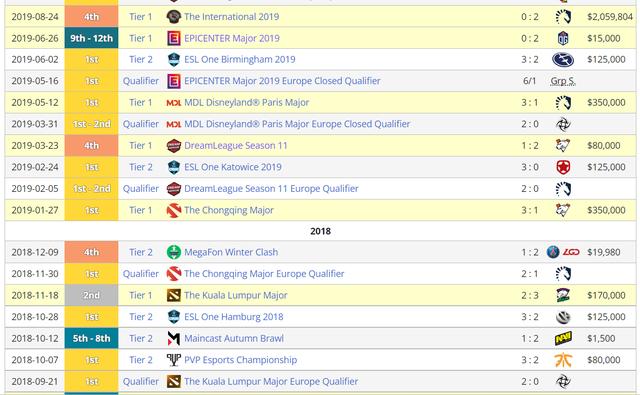Click the Team Liquid logo for The Chongqing Major Europe Qualifier
Viewport: 640px width, 395px height.
coord(563,274)
